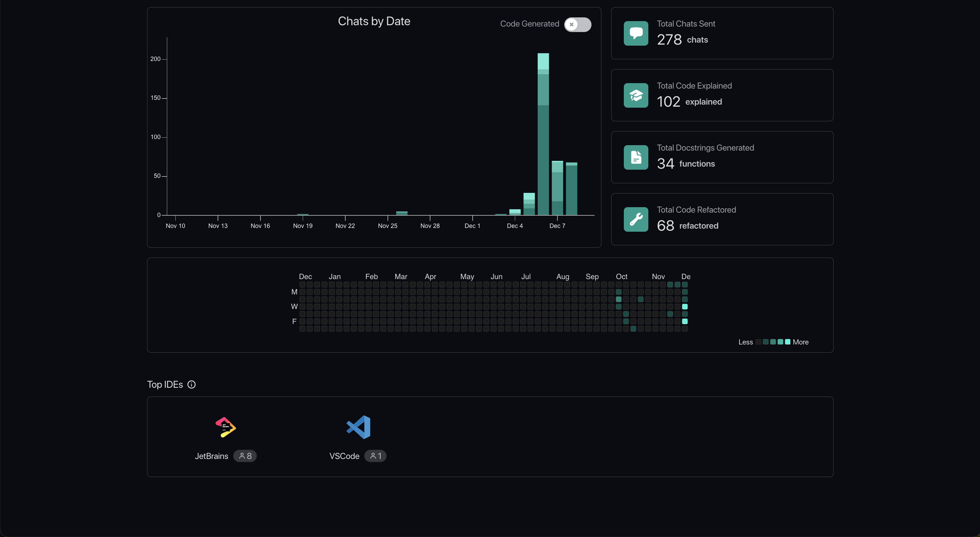Click the VSCode user count badge showing 1

[x=376, y=456]
